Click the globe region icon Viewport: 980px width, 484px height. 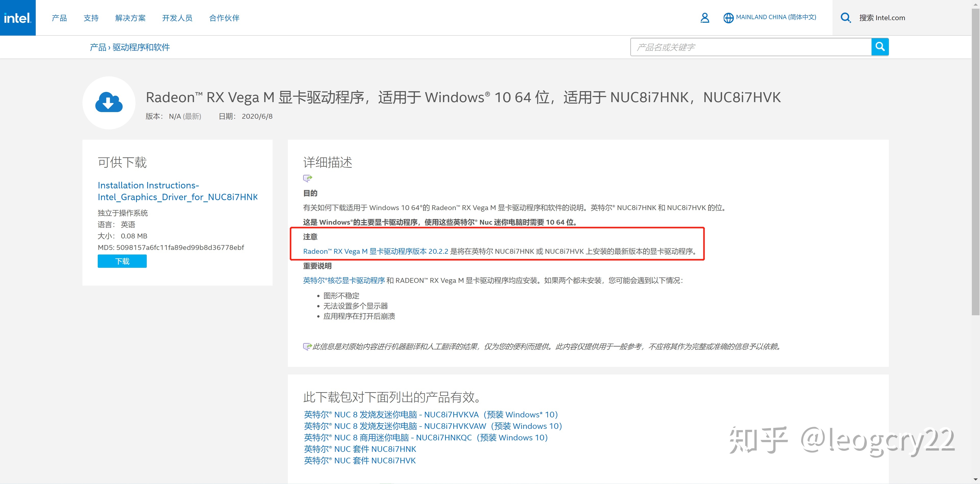728,18
